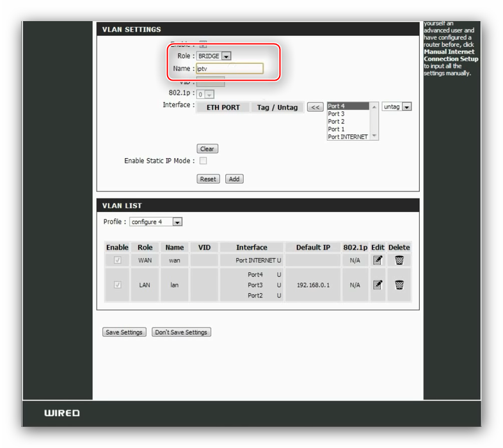Viewport: 503px width, 448px height.
Task: Click the Clear button
Action: point(207,148)
